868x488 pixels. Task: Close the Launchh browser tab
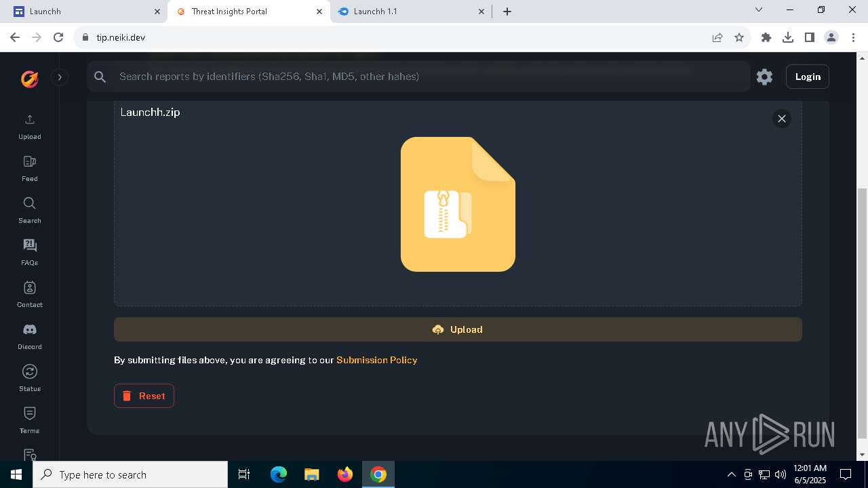157,12
